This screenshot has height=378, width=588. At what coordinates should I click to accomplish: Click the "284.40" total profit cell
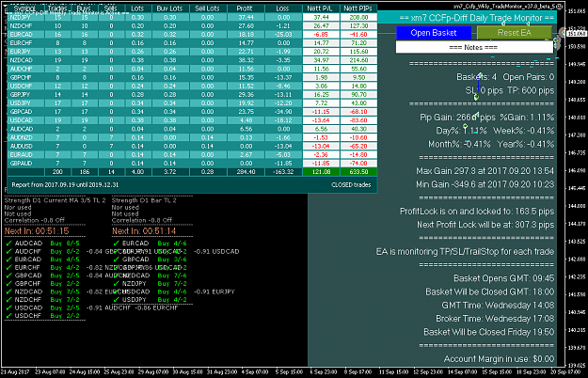click(246, 172)
